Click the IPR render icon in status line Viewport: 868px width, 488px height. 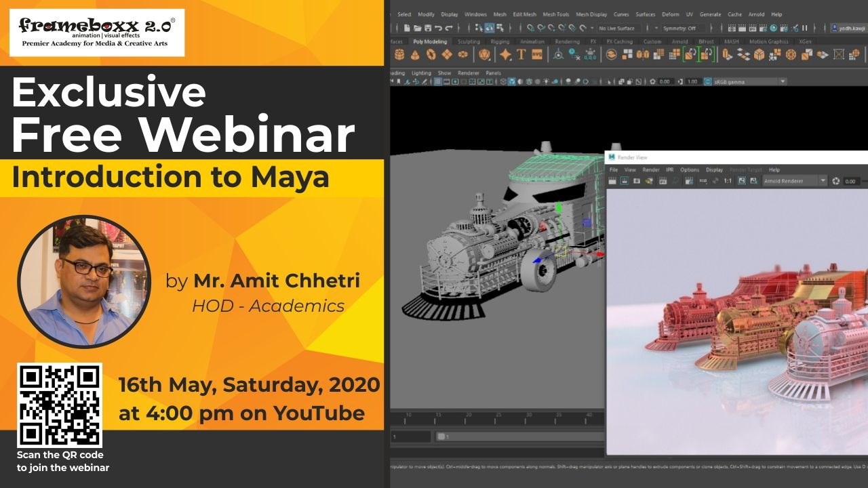753,28
